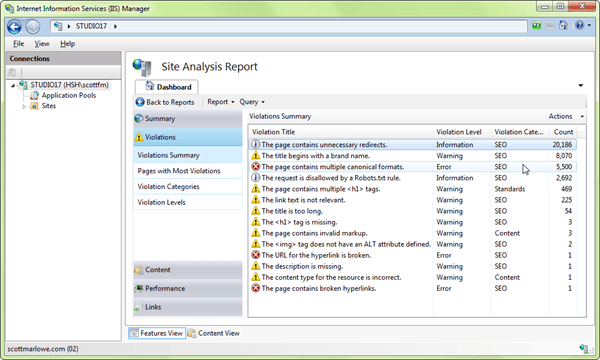Open the File menu
600x360 pixels.
pos(18,44)
